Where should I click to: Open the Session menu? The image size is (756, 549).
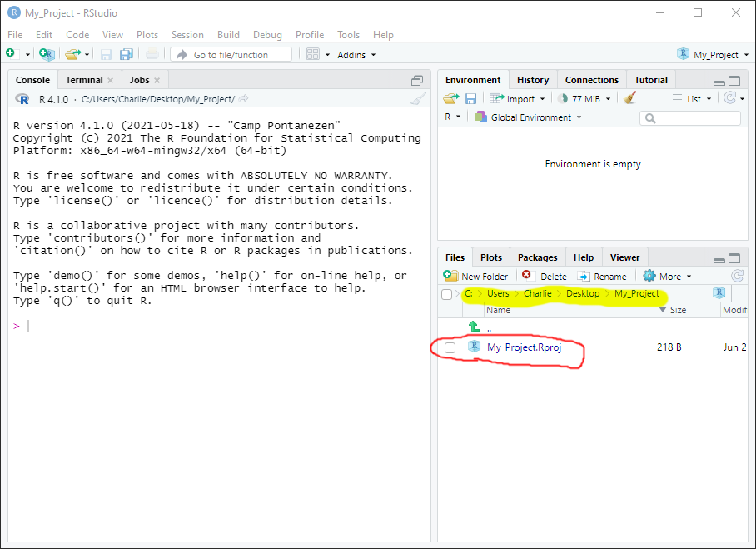[187, 35]
